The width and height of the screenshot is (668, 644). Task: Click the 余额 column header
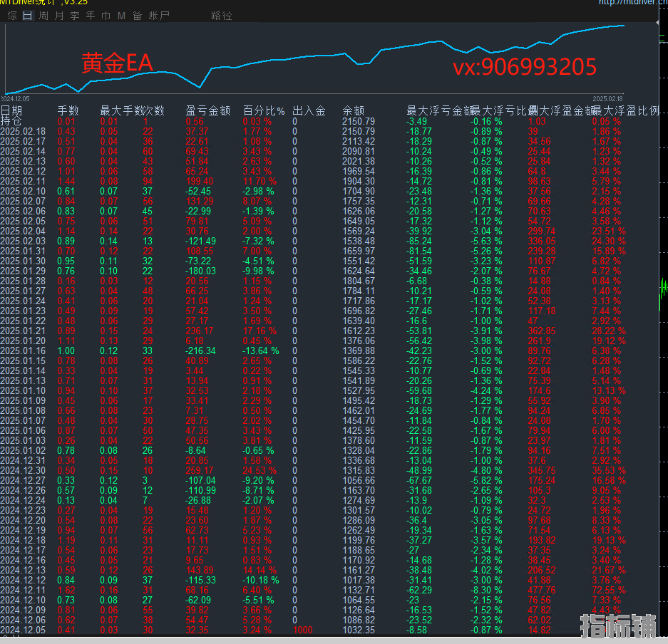click(353, 110)
